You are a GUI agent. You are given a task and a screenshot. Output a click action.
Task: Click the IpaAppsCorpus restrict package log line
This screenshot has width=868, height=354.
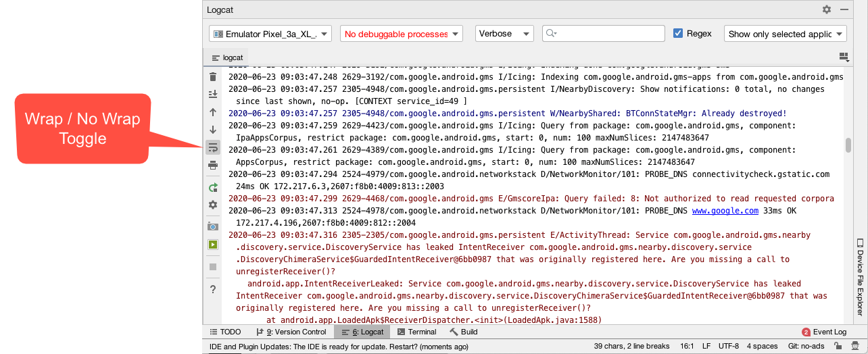click(473, 138)
